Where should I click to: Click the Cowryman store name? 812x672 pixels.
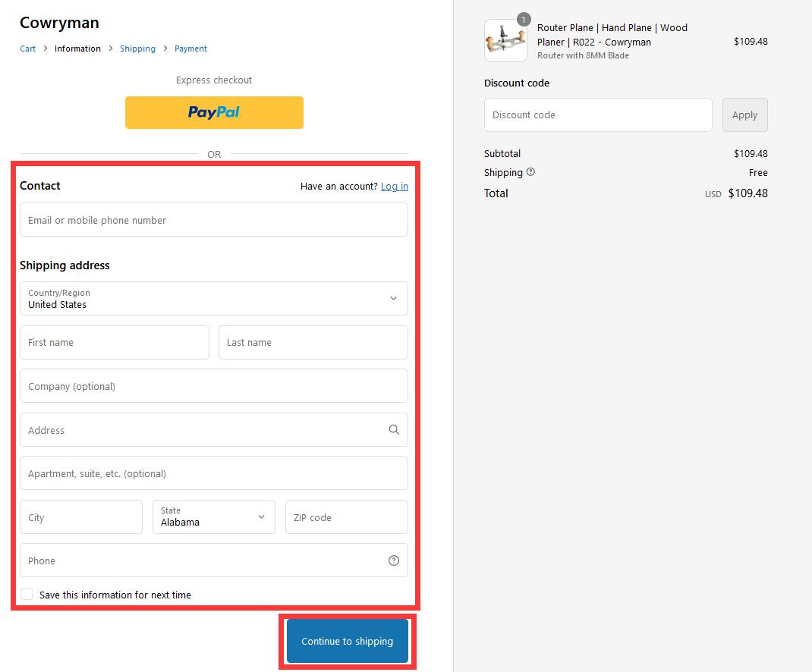click(59, 23)
